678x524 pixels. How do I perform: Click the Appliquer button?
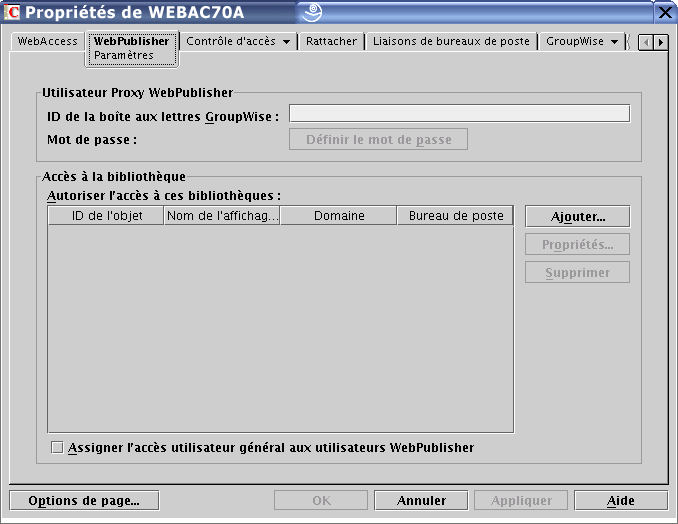click(521, 501)
